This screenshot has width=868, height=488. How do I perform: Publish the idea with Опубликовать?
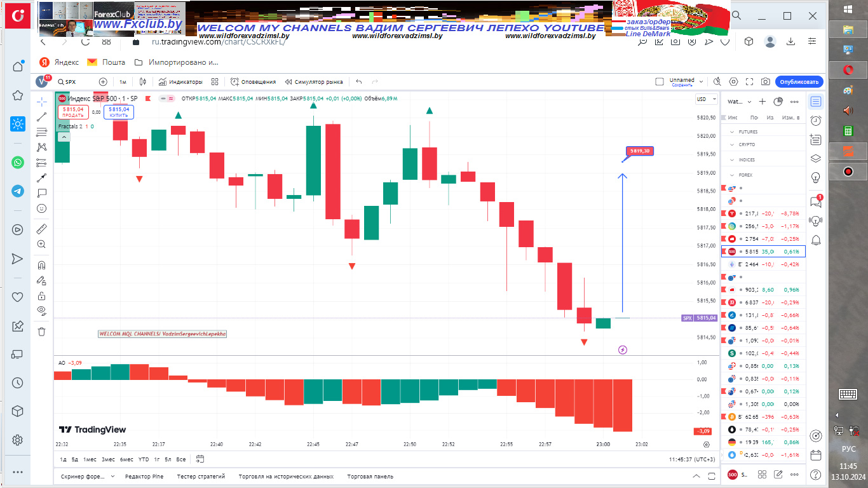799,82
